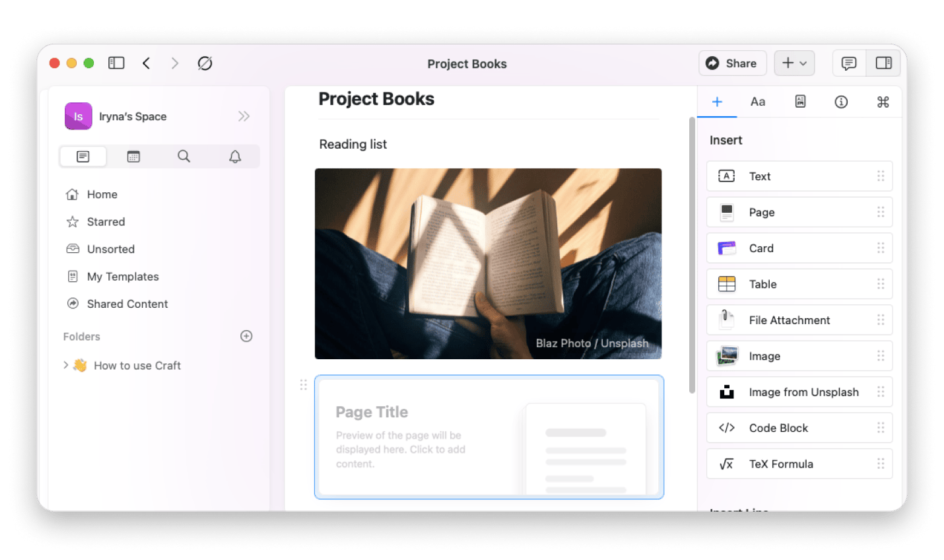
Task: Click the focus mode icon near navigation arrows
Action: pos(205,63)
